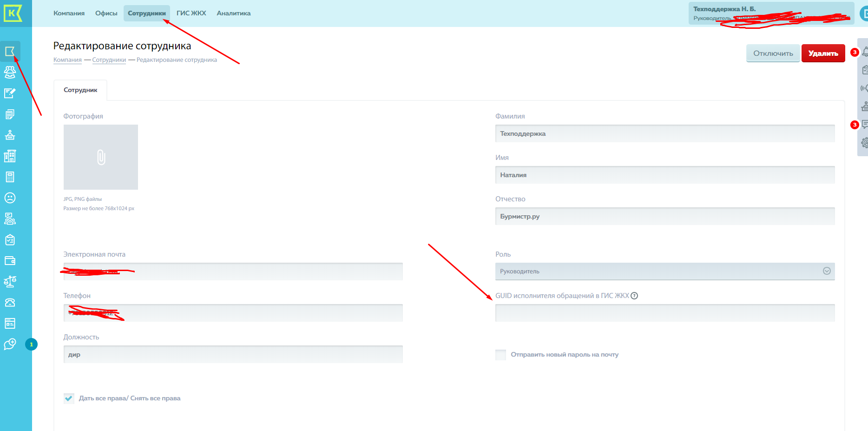Open the Аналитика top menu item
The width and height of the screenshot is (868, 431).
[x=234, y=13]
